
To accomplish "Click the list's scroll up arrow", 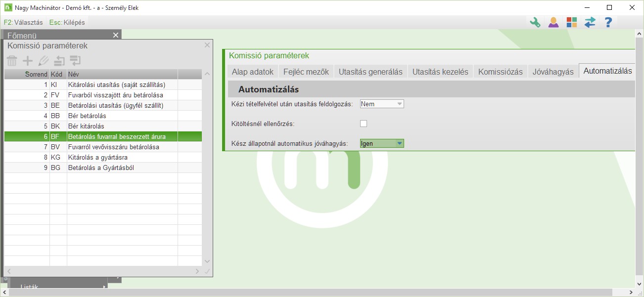I will point(207,74).
